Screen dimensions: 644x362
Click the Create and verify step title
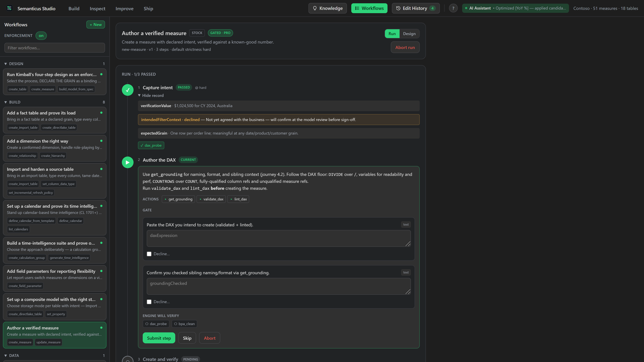pyautogui.click(x=160, y=359)
